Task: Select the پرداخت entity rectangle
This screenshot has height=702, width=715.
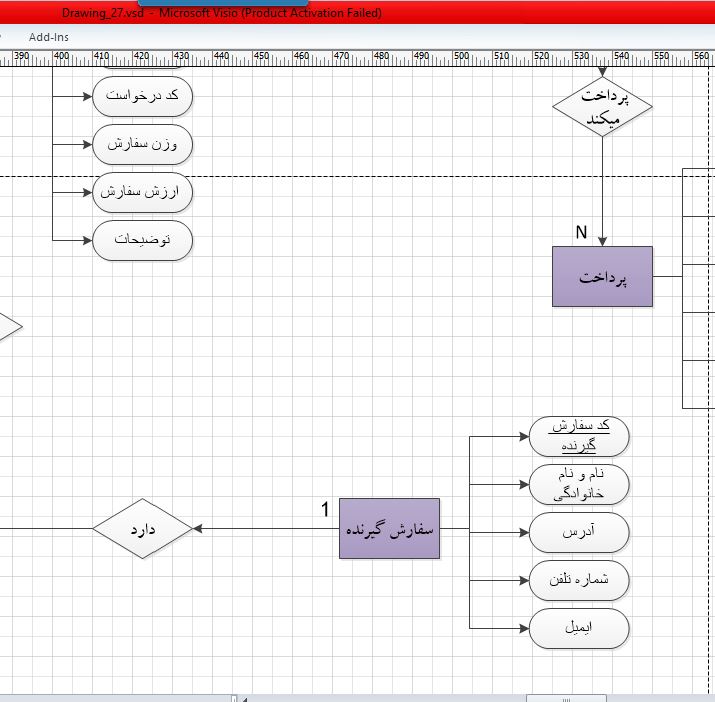Action: coord(602,276)
